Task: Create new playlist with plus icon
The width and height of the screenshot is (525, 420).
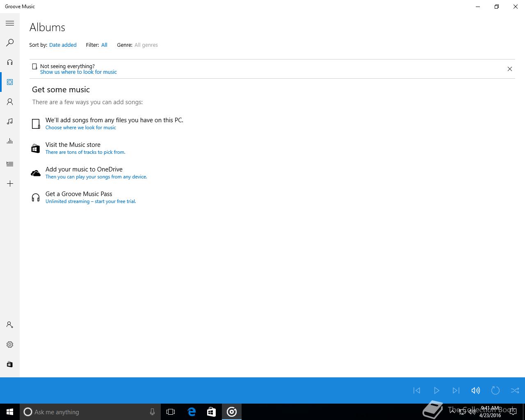Action: click(10, 184)
